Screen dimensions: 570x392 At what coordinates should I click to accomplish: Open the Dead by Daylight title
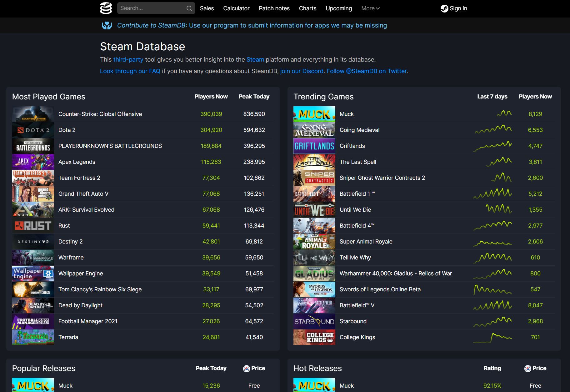(x=80, y=305)
